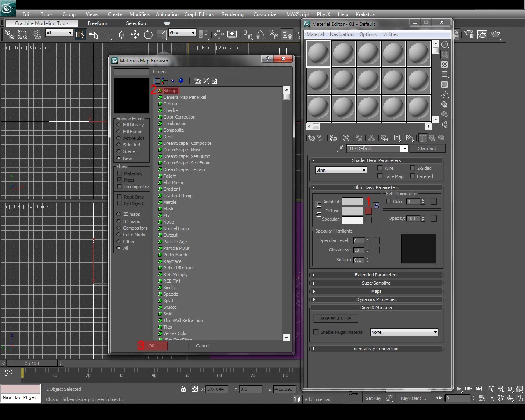Click the Diffuse color swatch
Screen dimensions: 525x420
[x=352, y=210]
